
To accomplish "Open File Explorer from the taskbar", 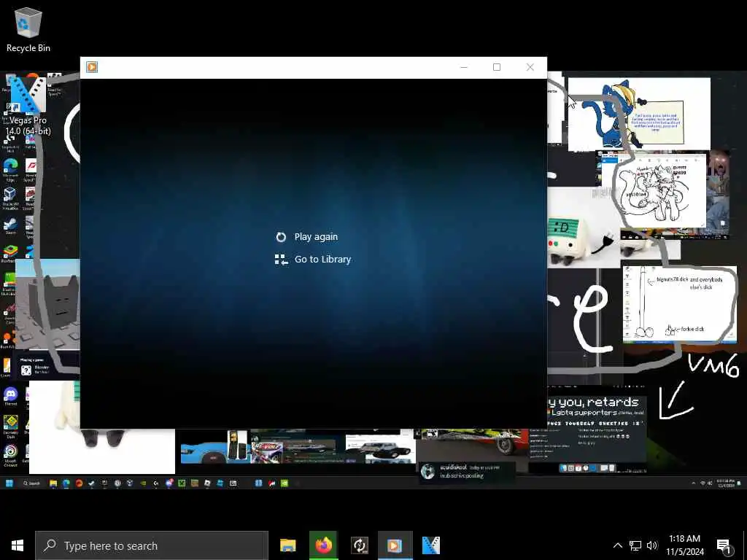I will point(287,545).
